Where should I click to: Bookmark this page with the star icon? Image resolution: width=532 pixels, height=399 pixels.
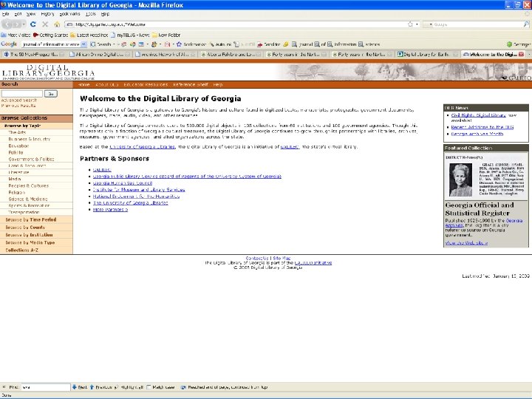click(x=410, y=24)
